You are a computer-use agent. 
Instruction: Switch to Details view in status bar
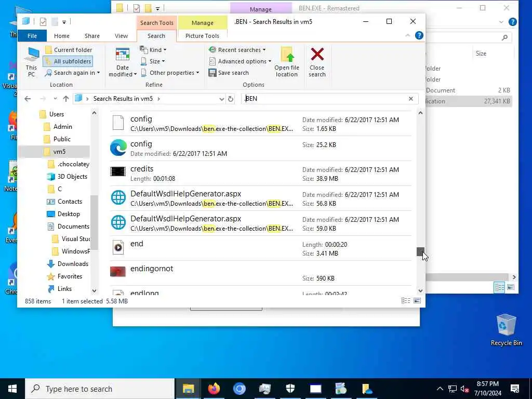406,301
